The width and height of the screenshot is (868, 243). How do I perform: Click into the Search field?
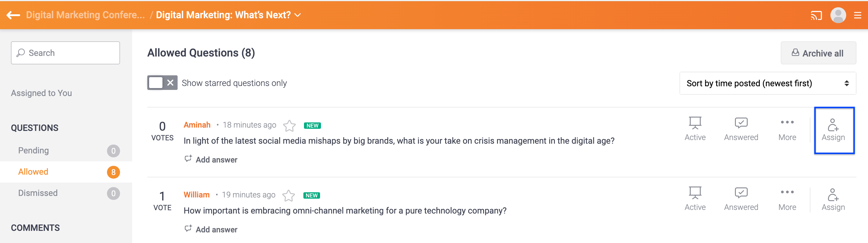coord(65,53)
